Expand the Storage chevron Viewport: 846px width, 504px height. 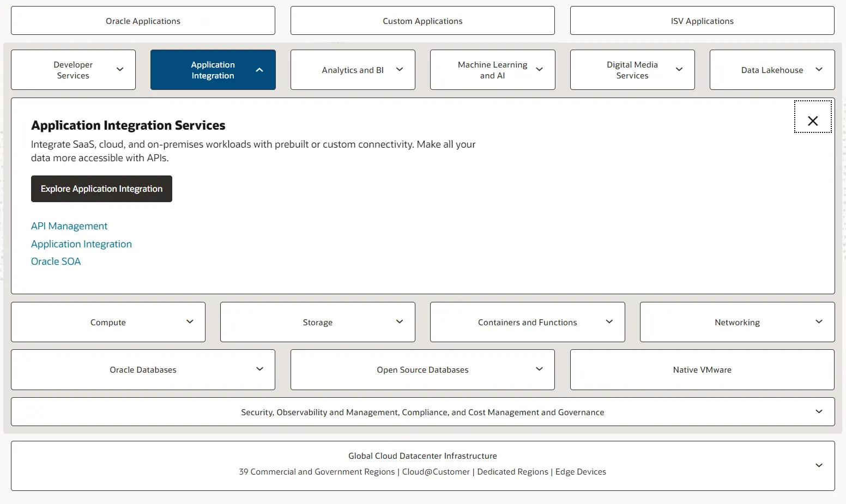click(x=400, y=322)
